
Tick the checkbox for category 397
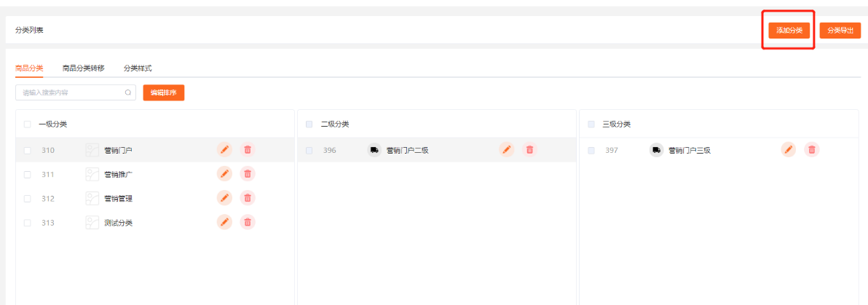pyautogui.click(x=591, y=151)
